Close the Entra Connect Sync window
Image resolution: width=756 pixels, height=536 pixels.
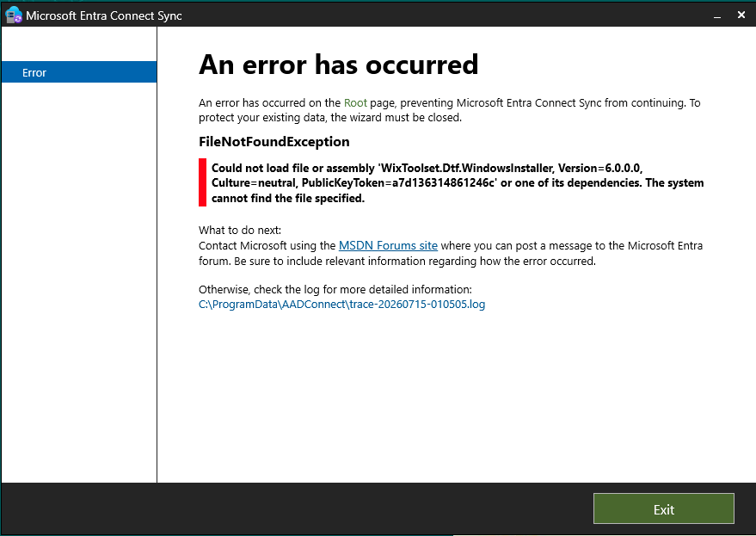pos(741,15)
